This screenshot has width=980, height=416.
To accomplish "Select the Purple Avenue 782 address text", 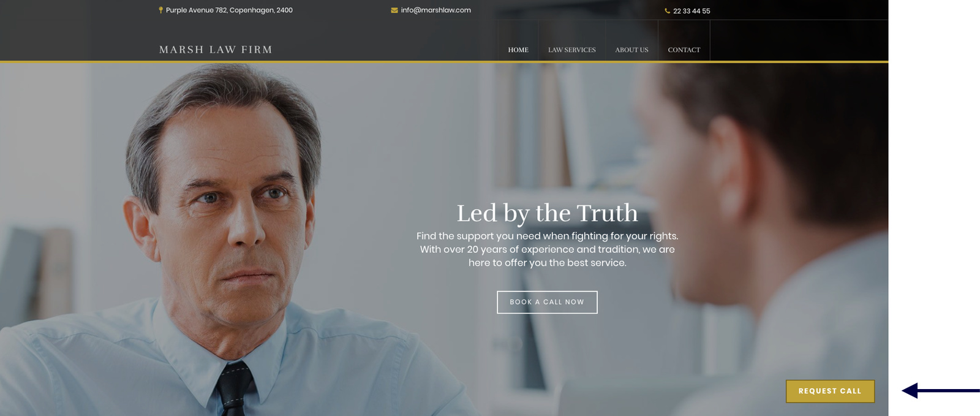I will point(229,10).
